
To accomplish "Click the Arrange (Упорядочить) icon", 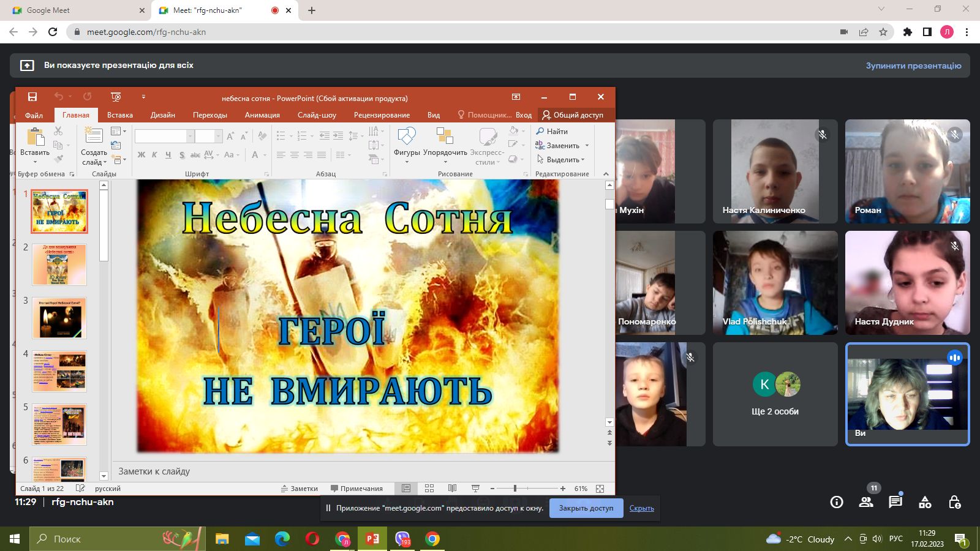I will point(445,136).
